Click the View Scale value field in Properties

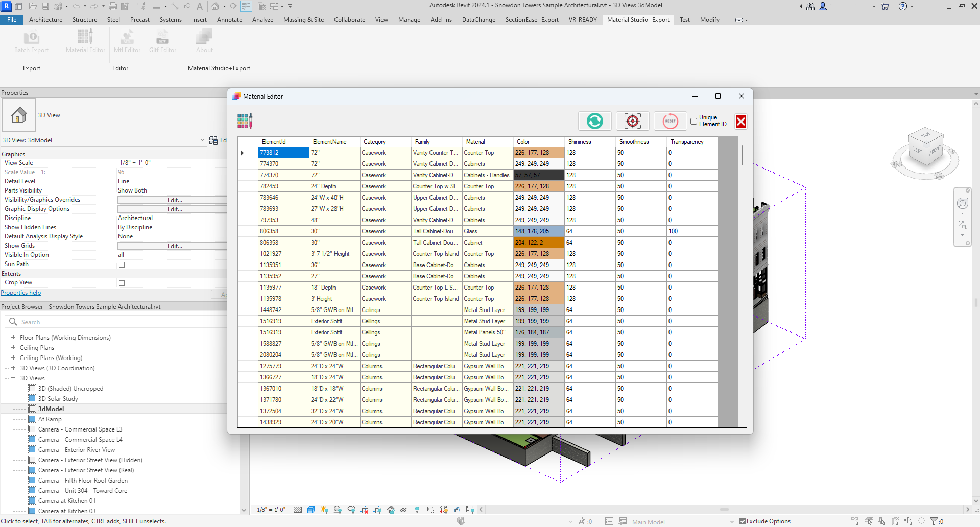(173, 163)
